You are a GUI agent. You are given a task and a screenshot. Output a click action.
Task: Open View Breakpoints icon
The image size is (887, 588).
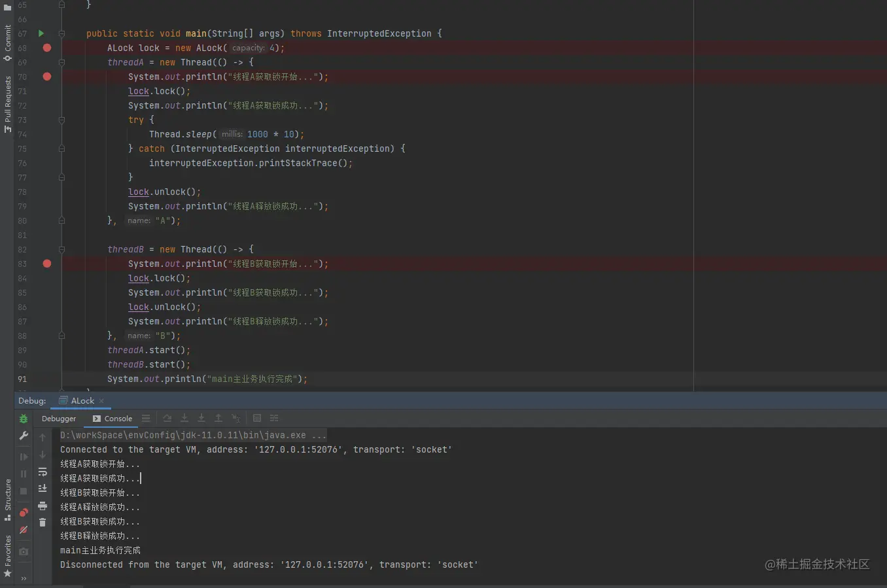coord(24,512)
